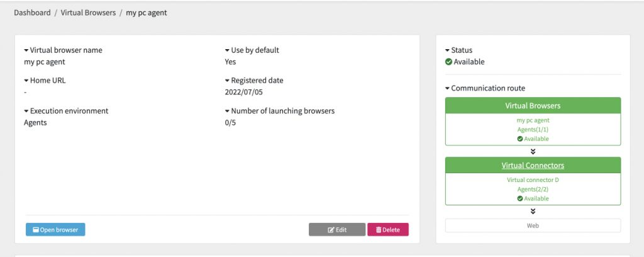644x257 pixels.
Task: Select Virtual connector D entry
Action: pos(533,180)
